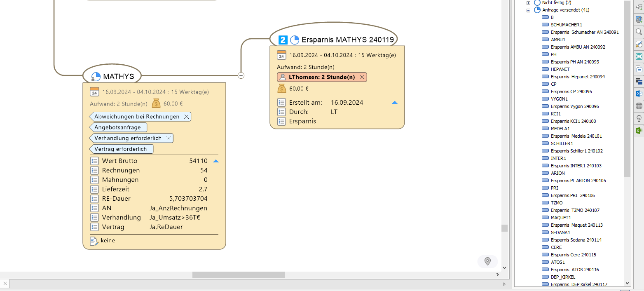Click the horizontal scrollbar thumb under the map
This screenshot has height=291, width=644.
[x=238, y=275]
